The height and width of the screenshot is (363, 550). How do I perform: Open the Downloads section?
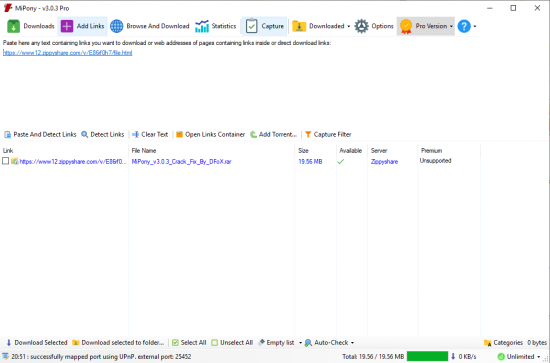[x=31, y=26]
